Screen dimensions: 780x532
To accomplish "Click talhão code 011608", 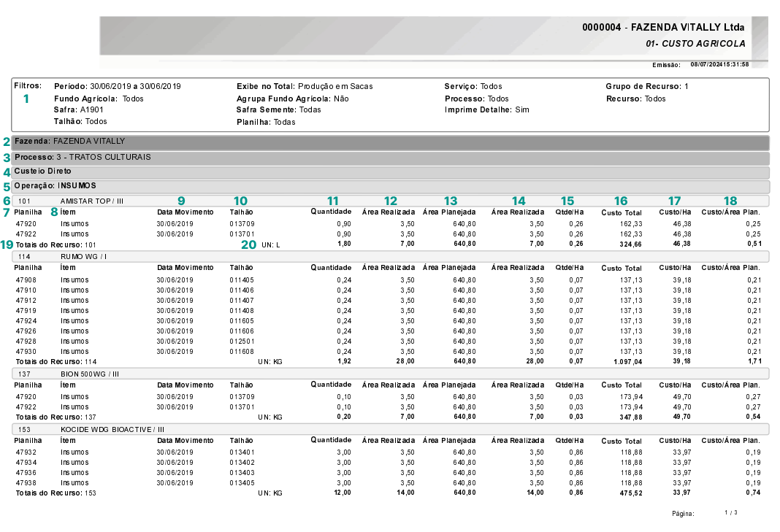I will (x=242, y=352).
